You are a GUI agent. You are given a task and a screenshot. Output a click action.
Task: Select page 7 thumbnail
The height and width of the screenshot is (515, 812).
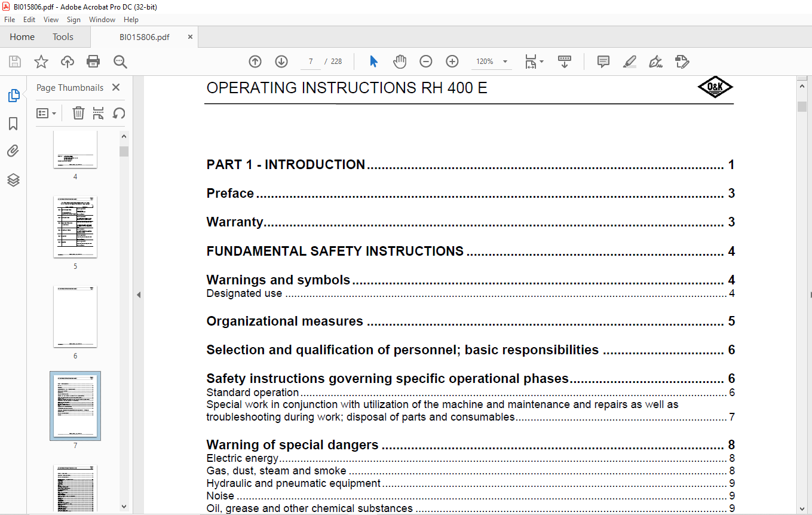point(75,406)
